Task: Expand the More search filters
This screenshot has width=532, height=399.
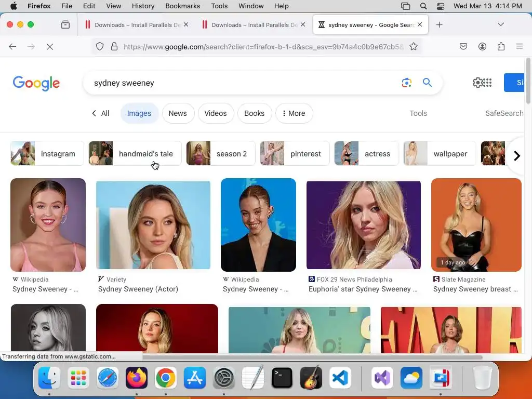Action: click(x=294, y=113)
